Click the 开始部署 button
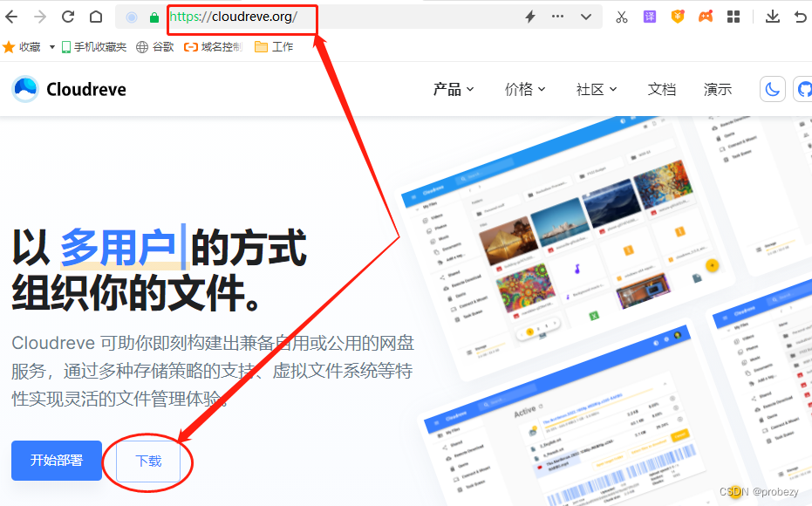812x506 pixels. [x=56, y=461]
